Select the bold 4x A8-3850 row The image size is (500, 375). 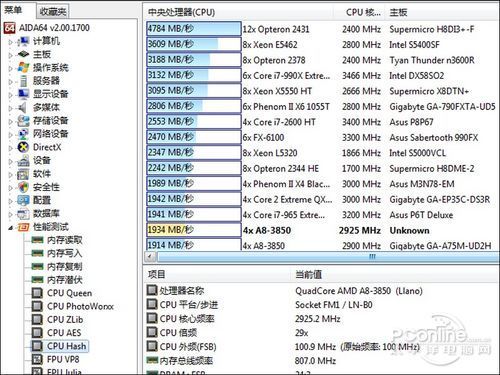322,230
